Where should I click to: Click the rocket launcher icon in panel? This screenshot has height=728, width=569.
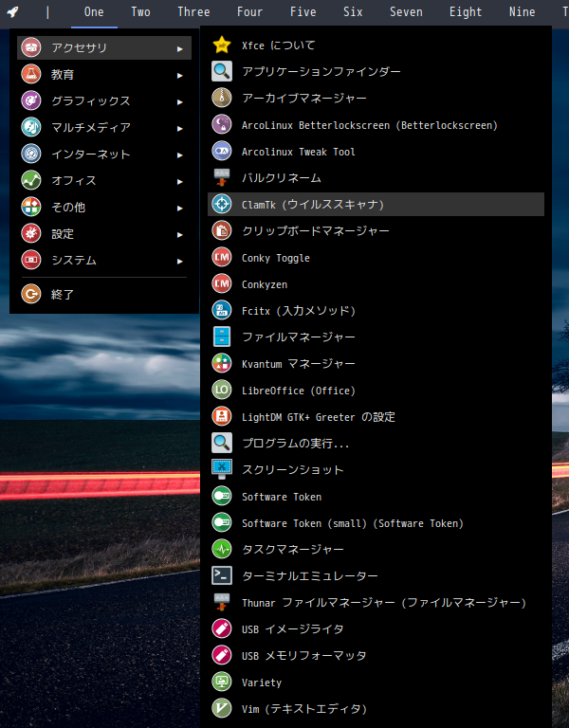[13, 11]
